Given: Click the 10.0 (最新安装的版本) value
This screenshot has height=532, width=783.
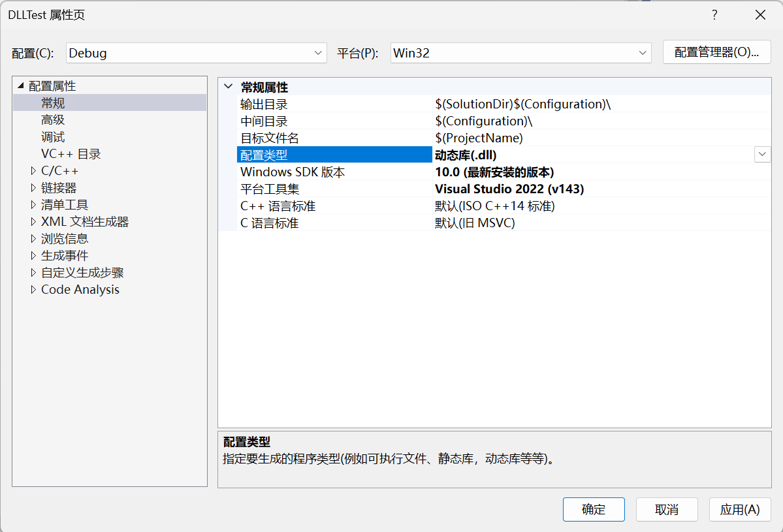Looking at the screenshot, I should tap(494, 172).
